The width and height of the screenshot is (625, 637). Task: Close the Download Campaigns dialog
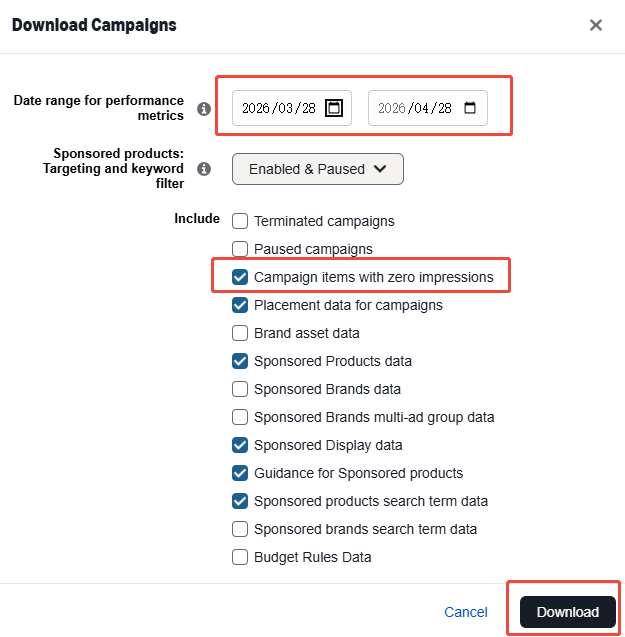coord(596,25)
